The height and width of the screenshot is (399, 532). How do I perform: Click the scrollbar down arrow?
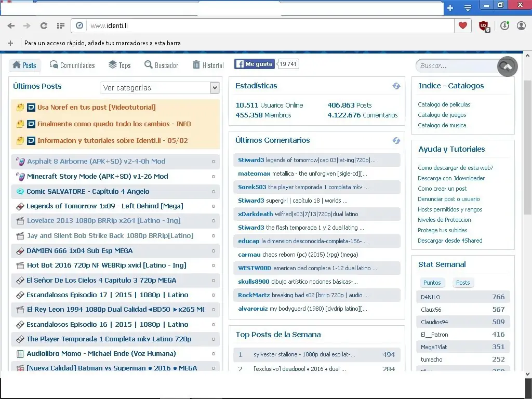click(x=527, y=374)
